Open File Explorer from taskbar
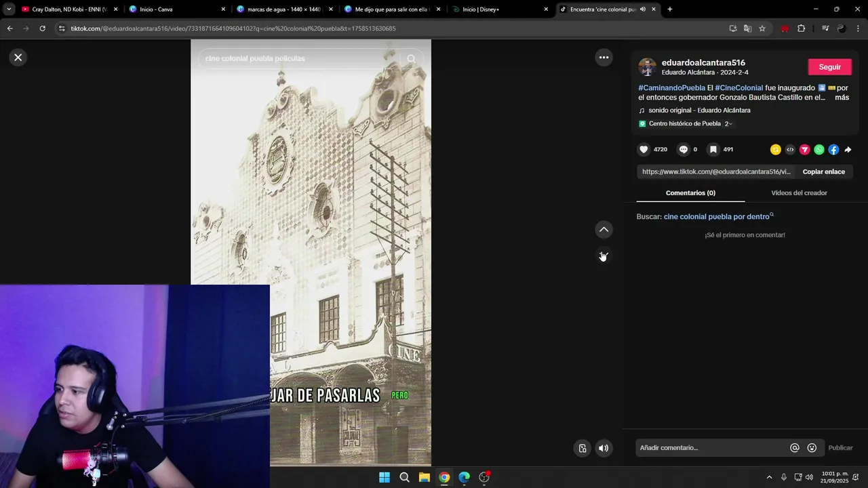 pos(425,477)
